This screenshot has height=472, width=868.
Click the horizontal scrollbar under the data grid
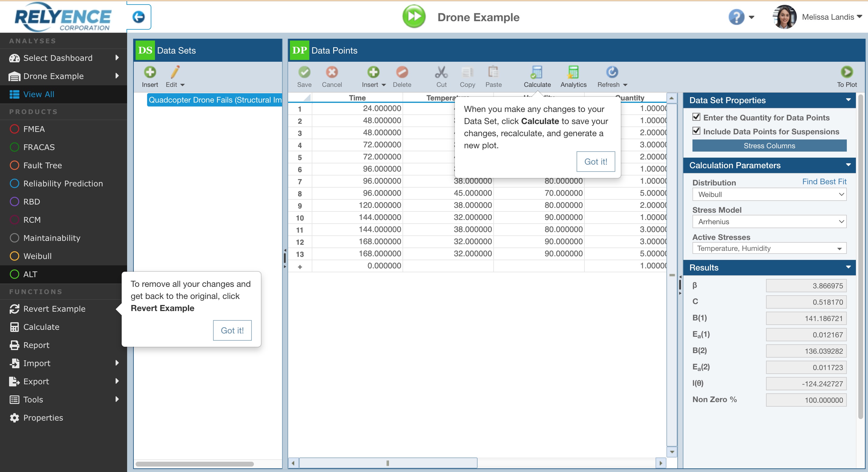click(x=387, y=463)
